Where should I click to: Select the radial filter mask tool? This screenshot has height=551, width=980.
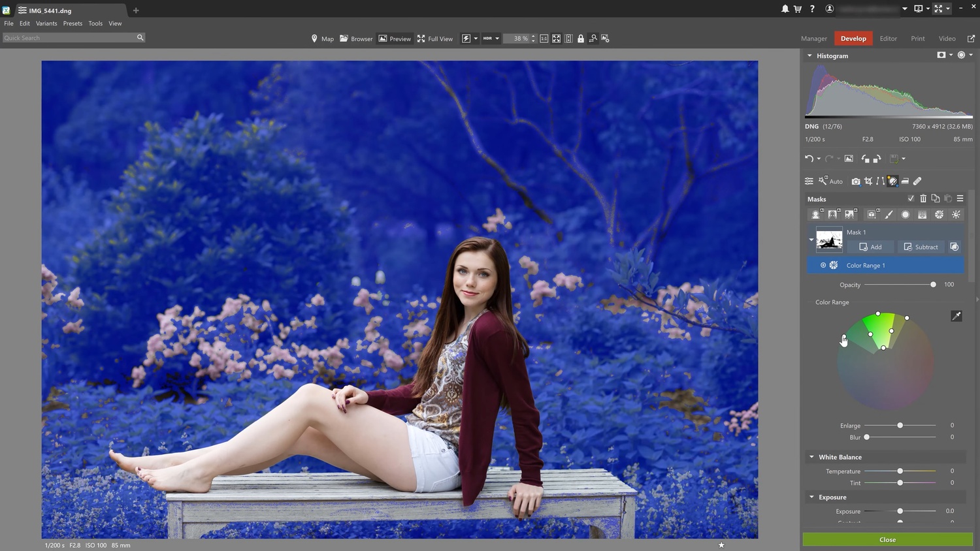point(906,214)
